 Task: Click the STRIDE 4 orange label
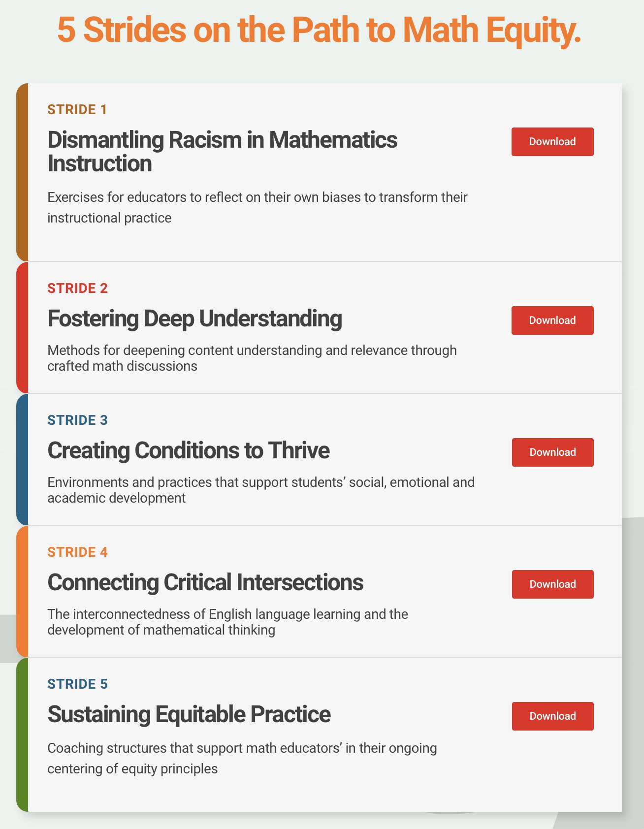click(77, 552)
